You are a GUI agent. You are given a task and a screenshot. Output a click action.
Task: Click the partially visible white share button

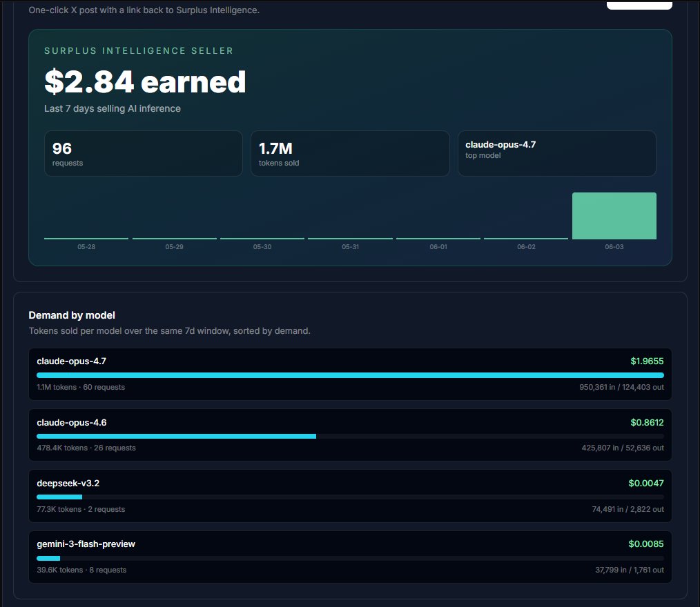[639, 4]
